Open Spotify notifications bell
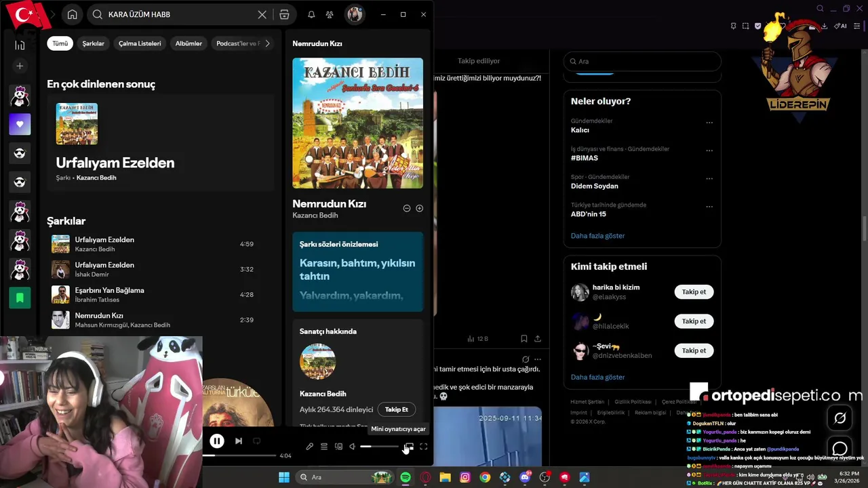 coord(311,14)
